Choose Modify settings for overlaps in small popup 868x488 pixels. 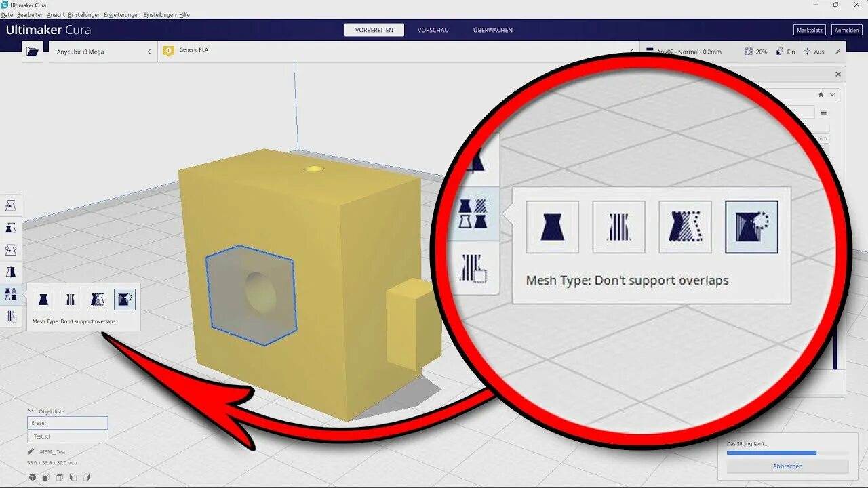pos(98,299)
